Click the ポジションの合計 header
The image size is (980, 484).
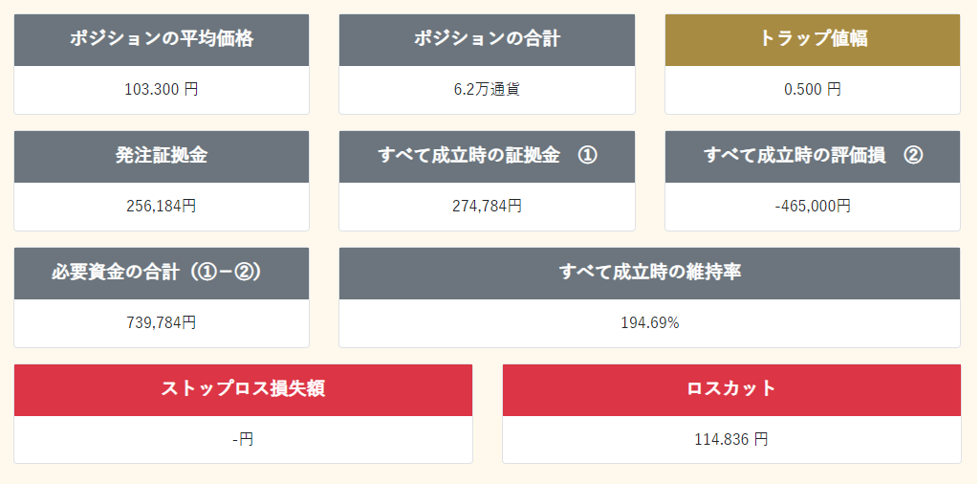[487, 39]
